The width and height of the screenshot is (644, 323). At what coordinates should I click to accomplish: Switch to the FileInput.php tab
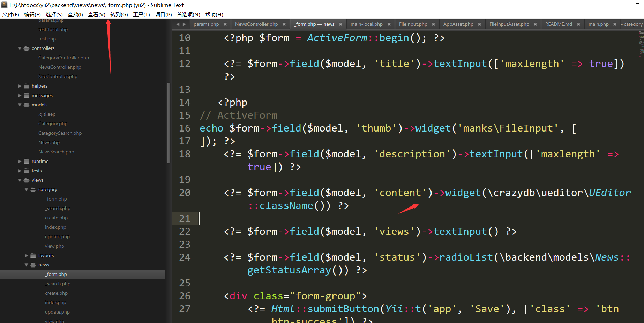click(x=413, y=24)
